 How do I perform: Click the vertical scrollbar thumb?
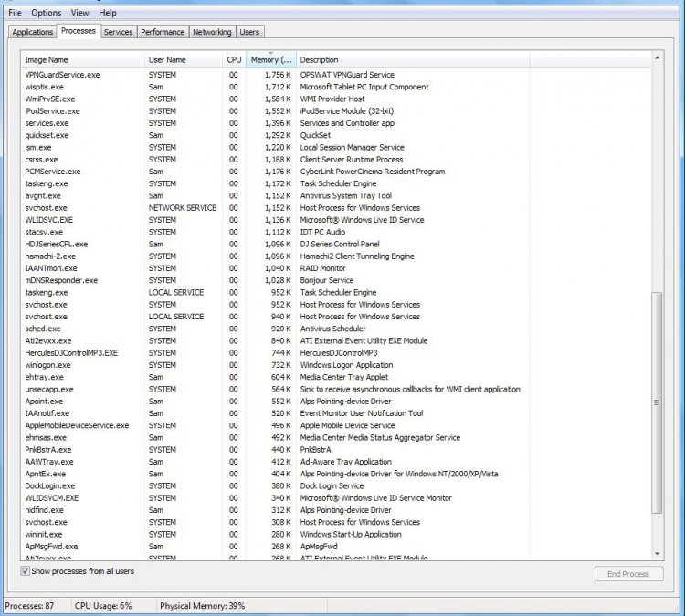657,402
